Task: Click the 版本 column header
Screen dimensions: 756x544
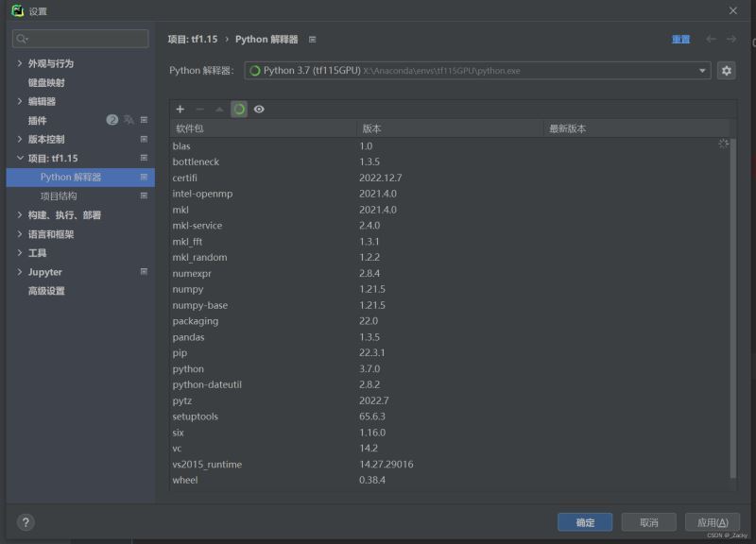Action: click(450, 128)
